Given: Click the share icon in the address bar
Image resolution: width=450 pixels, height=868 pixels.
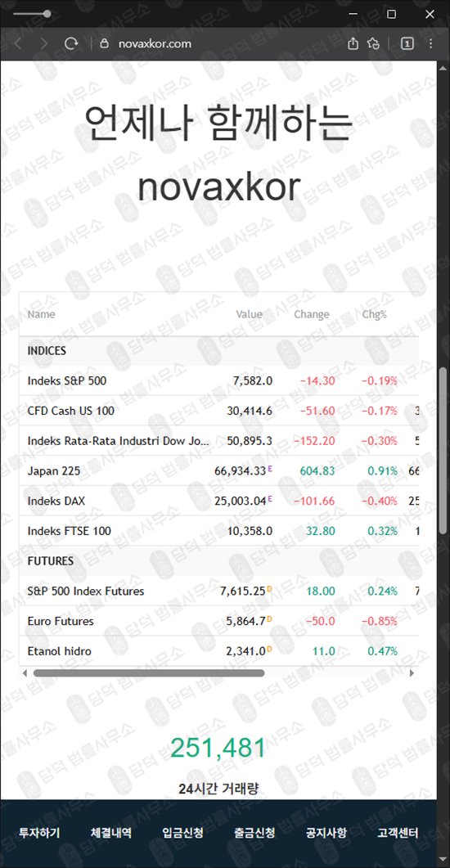Looking at the screenshot, I should [353, 43].
